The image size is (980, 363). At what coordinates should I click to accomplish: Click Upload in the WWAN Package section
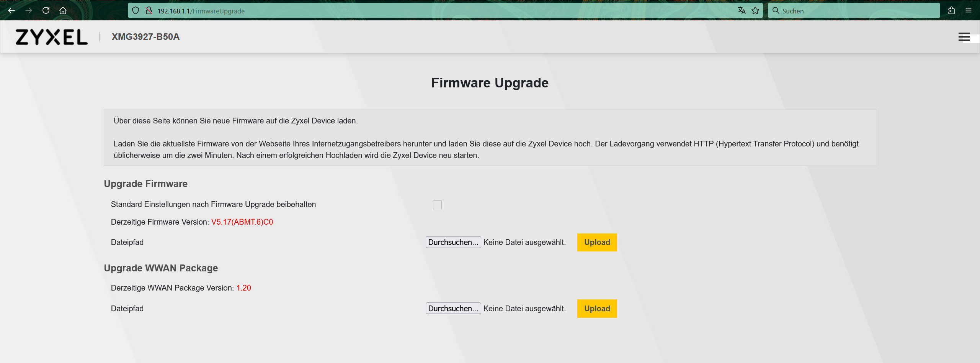click(x=597, y=309)
